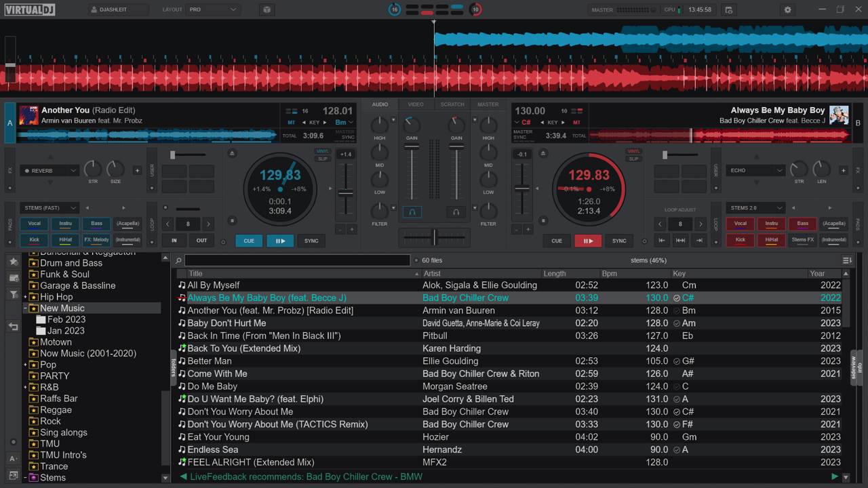Click the crossfader slider below the mixer
The width and height of the screenshot is (868, 488).
click(x=434, y=237)
